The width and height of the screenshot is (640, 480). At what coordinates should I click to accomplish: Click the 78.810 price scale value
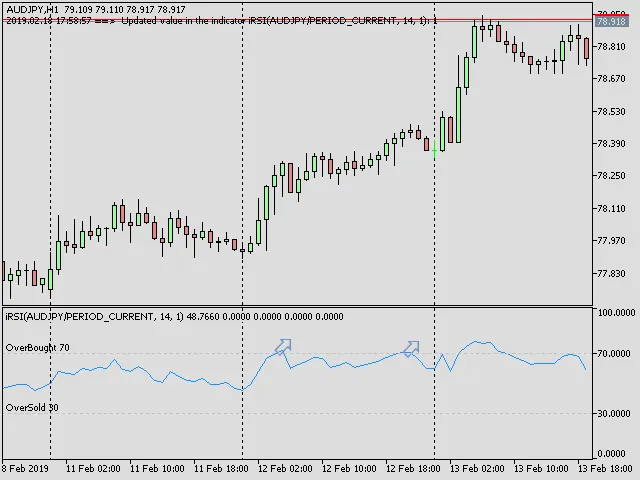click(611, 46)
